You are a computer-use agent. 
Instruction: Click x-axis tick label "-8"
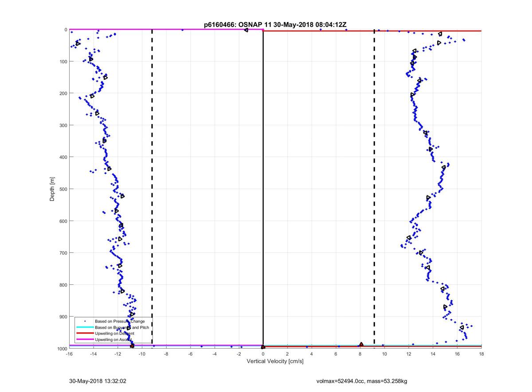[x=166, y=354]
